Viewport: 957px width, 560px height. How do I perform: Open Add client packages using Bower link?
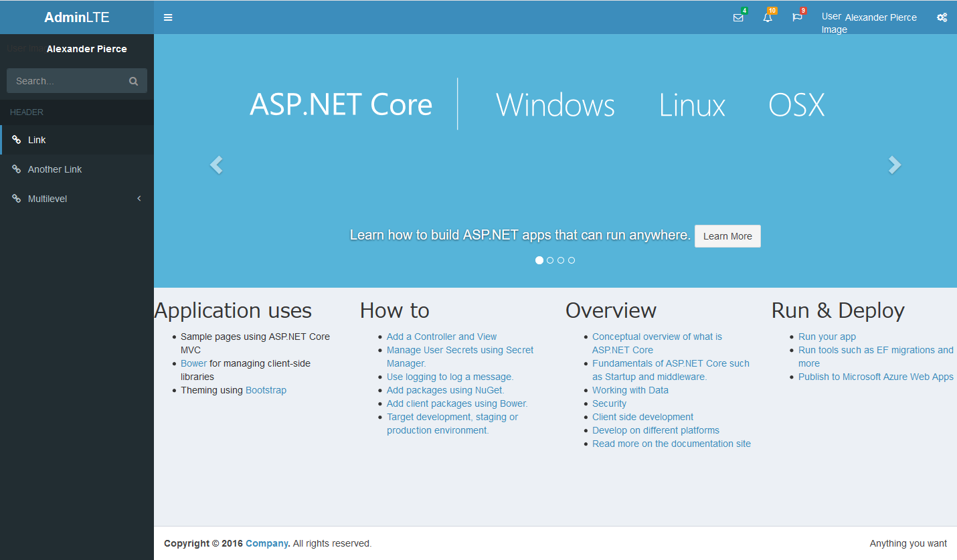(x=457, y=403)
